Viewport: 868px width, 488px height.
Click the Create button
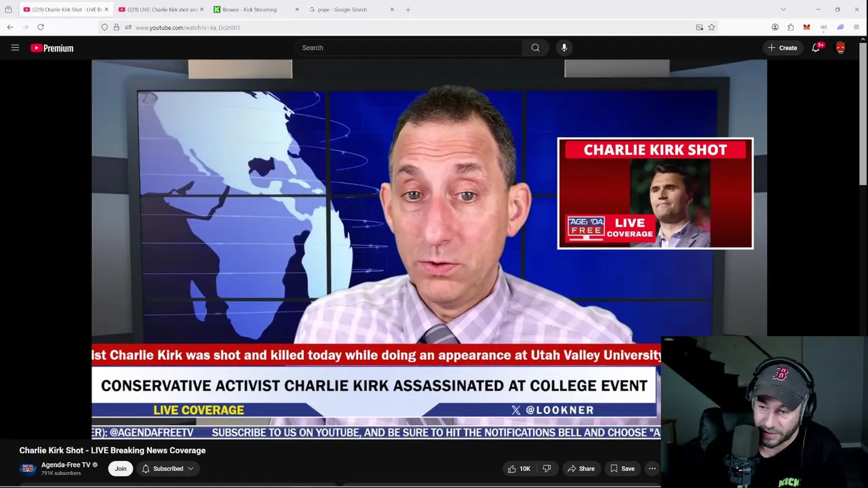(x=783, y=47)
